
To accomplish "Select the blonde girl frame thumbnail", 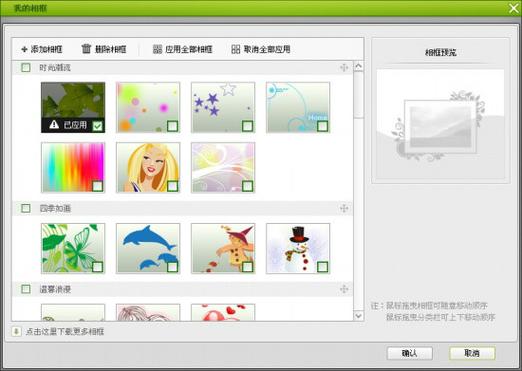I will click(x=148, y=167).
